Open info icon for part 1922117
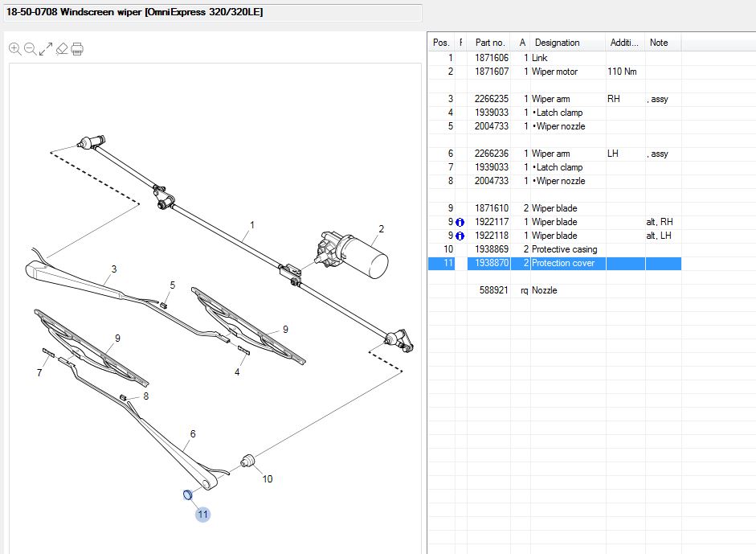The image size is (756, 554). [x=460, y=223]
